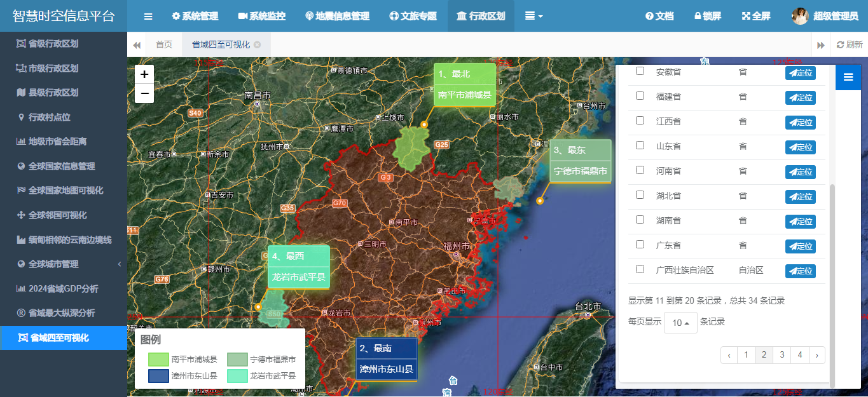The height and width of the screenshot is (397, 868).
Task: Click the 最北 南平市浦城县 map label
Action: 464,84
